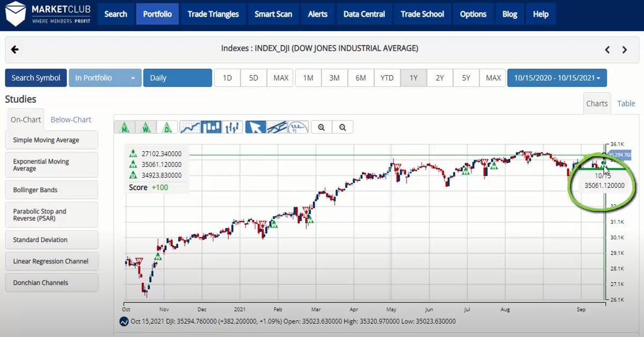The image size is (644, 337).
Task: Toggle the candlestick chart display
Action: pyautogui.click(x=212, y=127)
